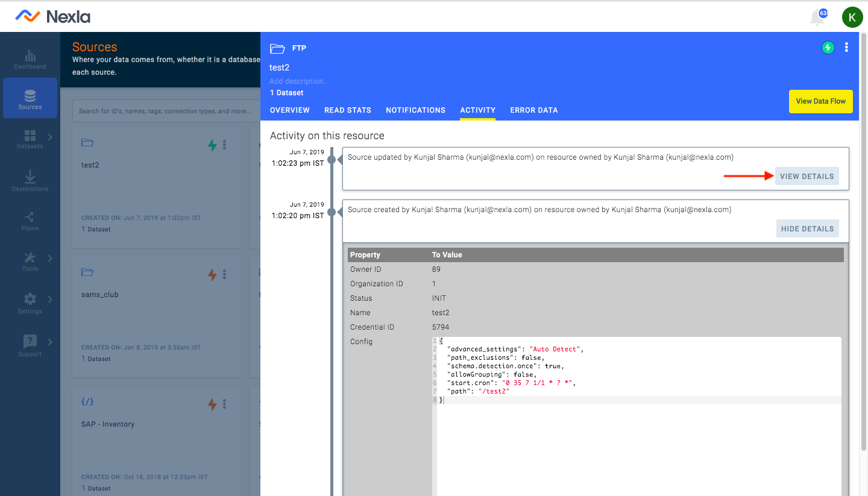Click the sams_club card folder icon

(x=87, y=272)
